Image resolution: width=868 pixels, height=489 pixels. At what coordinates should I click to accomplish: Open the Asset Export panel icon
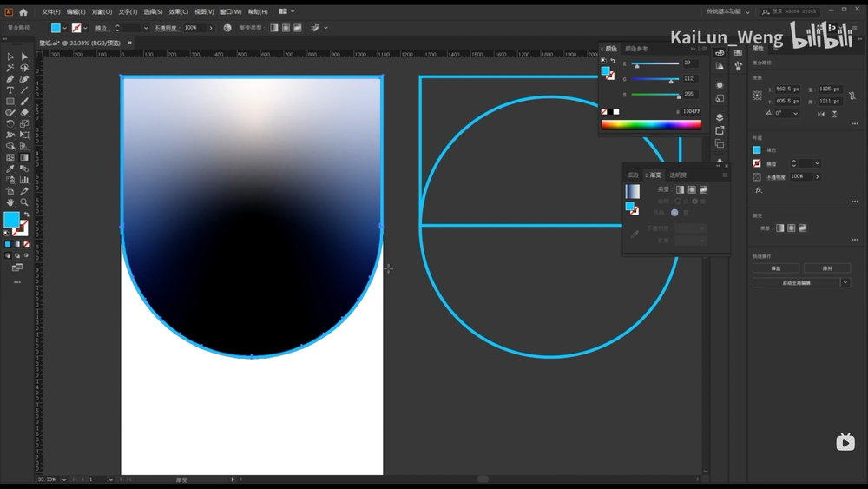click(720, 130)
